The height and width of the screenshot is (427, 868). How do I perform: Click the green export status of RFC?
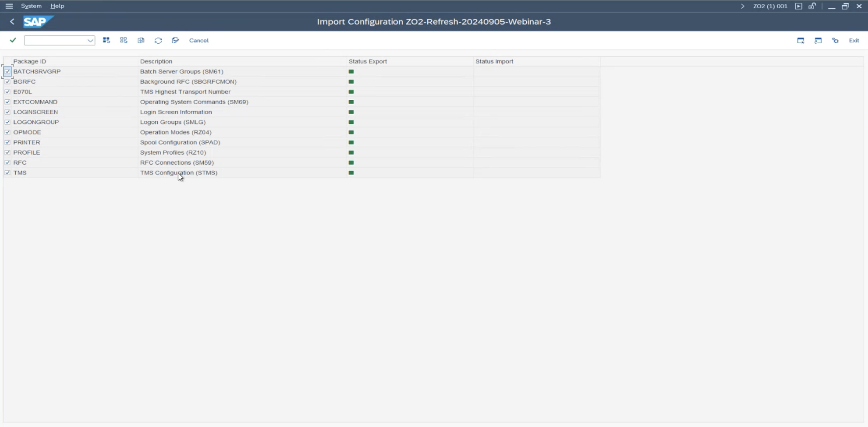pos(351,162)
